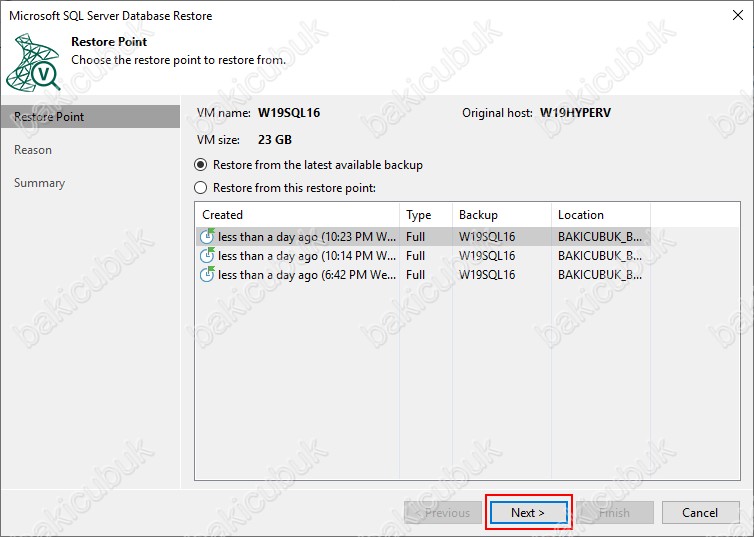Click the Next button

528,513
